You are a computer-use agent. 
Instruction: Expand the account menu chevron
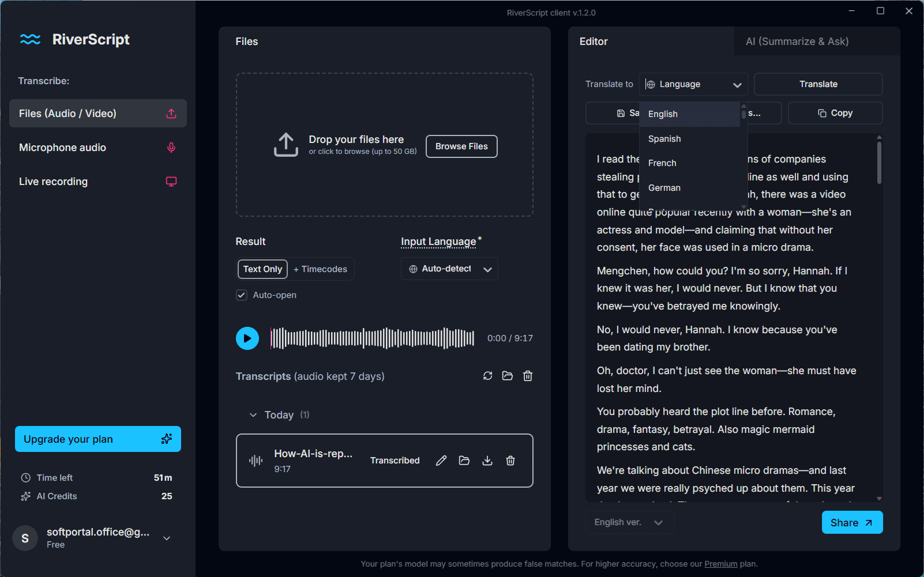pyautogui.click(x=167, y=538)
